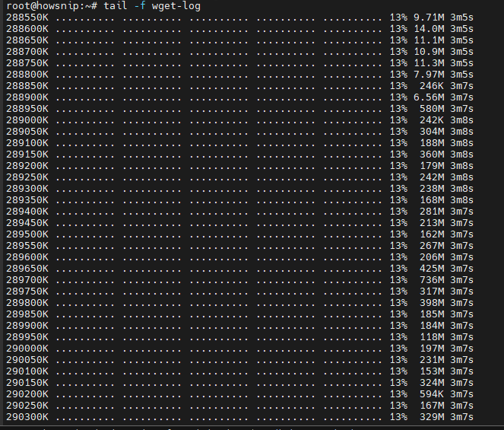Click the speed value '162M'

coord(432,234)
